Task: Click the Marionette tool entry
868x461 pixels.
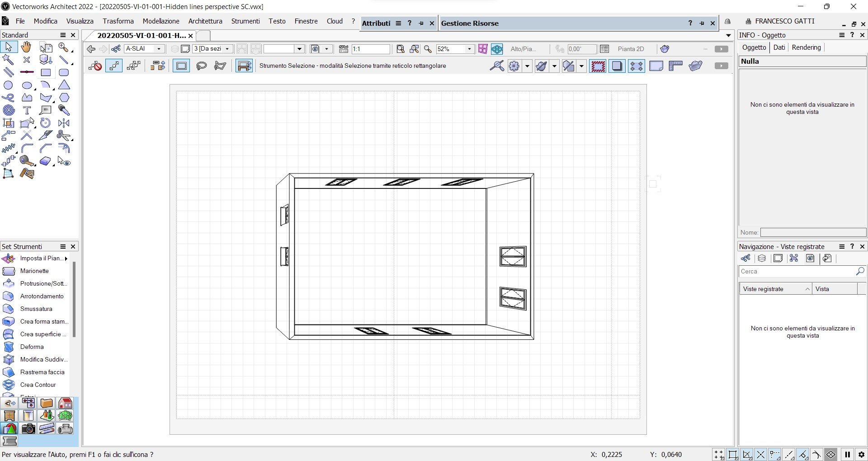Action: 34,271
